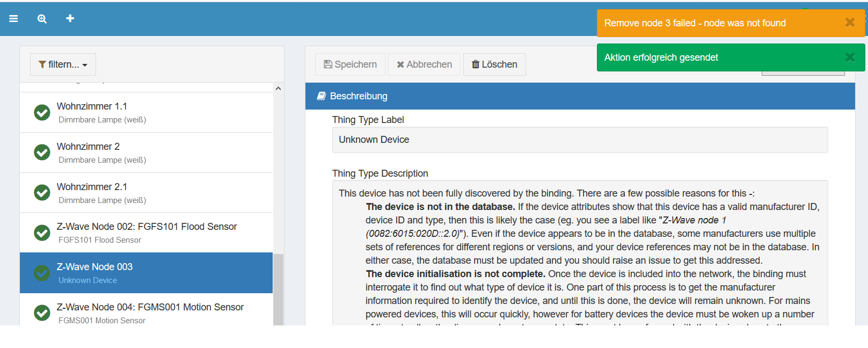Click the plus icon to add a thing
Screen dimensions: 868x348
70,19
